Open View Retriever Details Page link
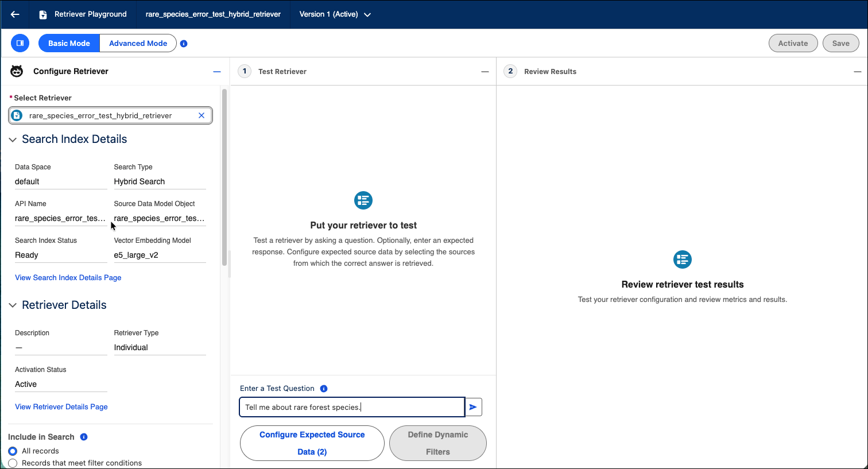Image resolution: width=868 pixels, height=469 pixels. point(61,407)
